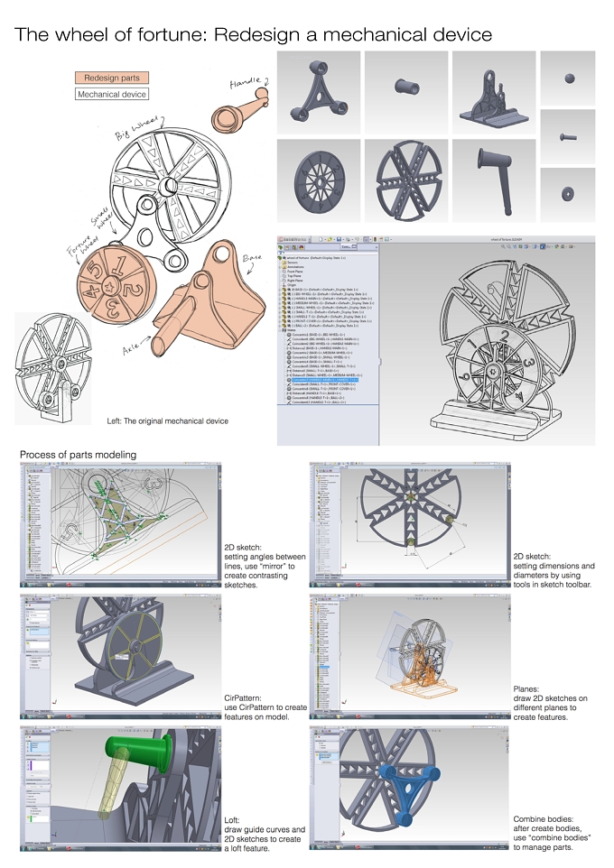614x868 pixels.
Task: Click the Loft feature SolidWorks screenshot
Action: pos(121,789)
